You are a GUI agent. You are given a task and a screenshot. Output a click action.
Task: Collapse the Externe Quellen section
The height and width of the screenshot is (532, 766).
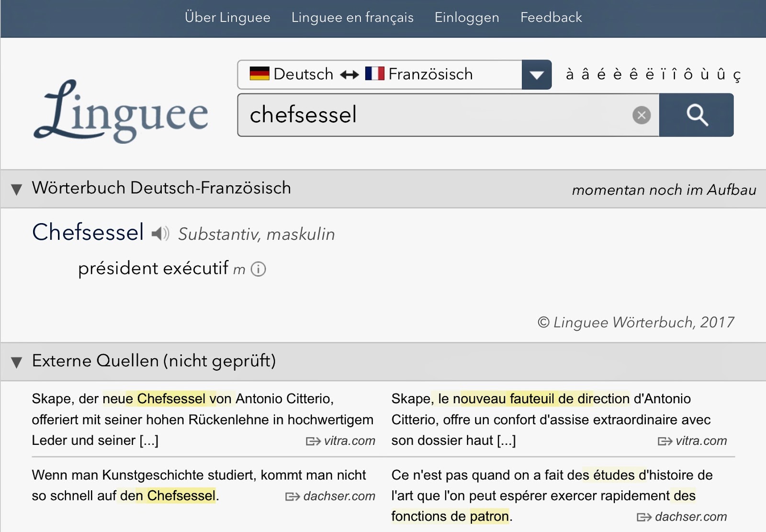tap(17, 362)
